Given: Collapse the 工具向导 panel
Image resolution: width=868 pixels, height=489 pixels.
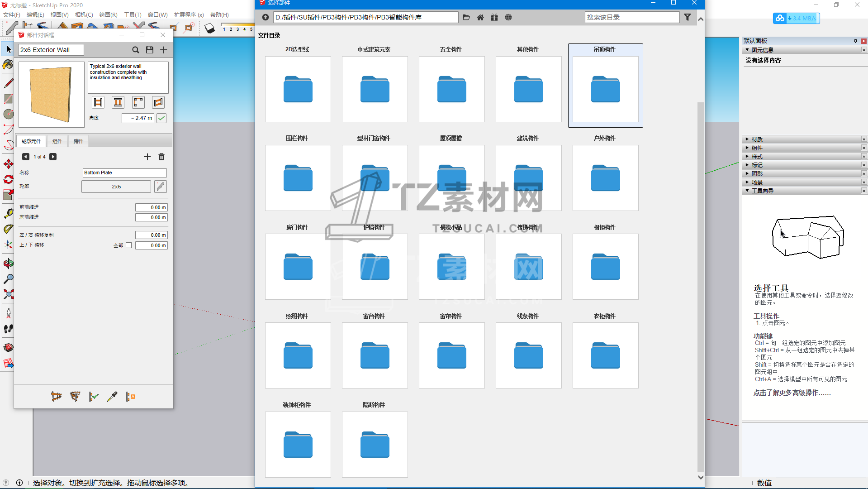Looking at the screenshot, I should 747,191.
